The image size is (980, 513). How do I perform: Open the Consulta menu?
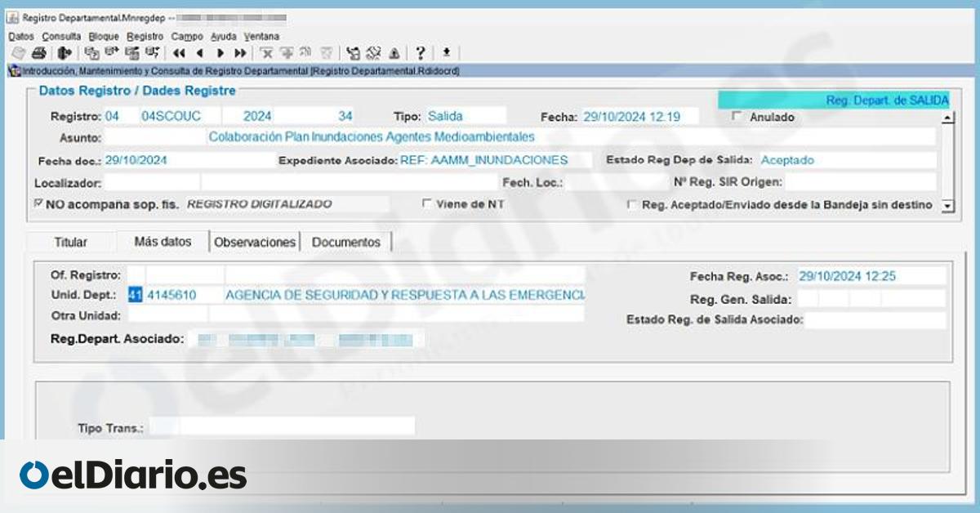(61, 36)
